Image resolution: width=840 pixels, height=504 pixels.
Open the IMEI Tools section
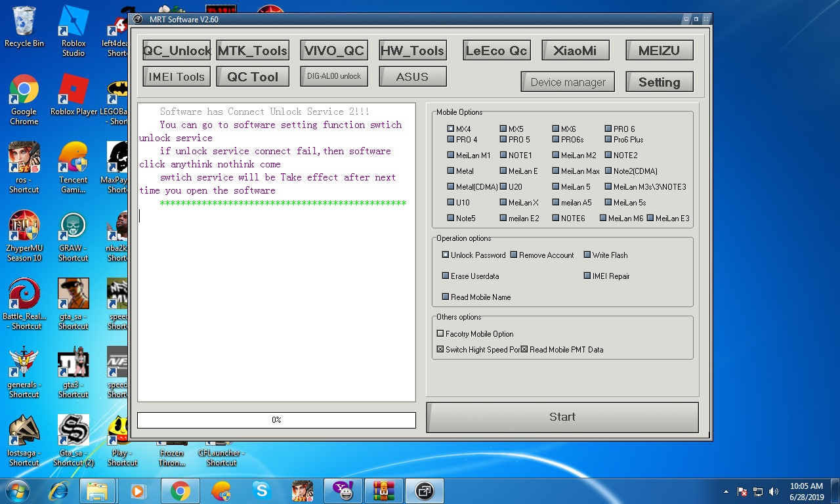click(x=177, y=77)
